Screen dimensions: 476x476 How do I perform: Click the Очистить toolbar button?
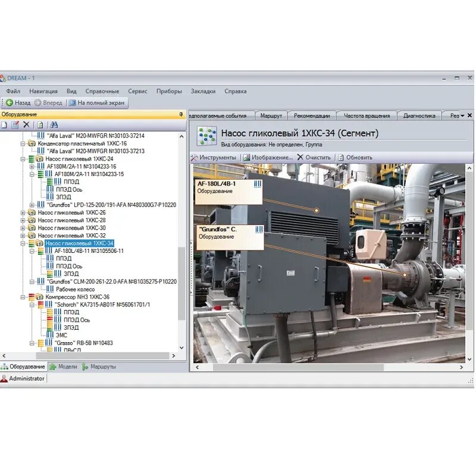click(314, 158)
